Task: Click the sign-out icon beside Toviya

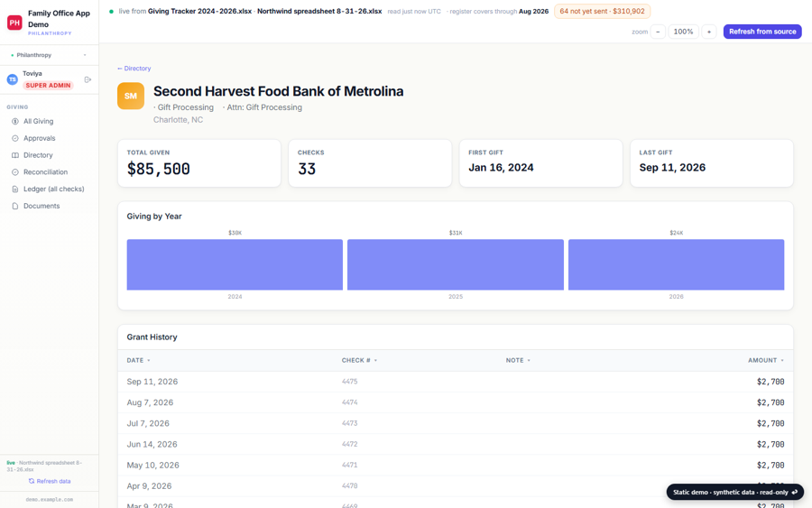Action: [x=88, y=79]
